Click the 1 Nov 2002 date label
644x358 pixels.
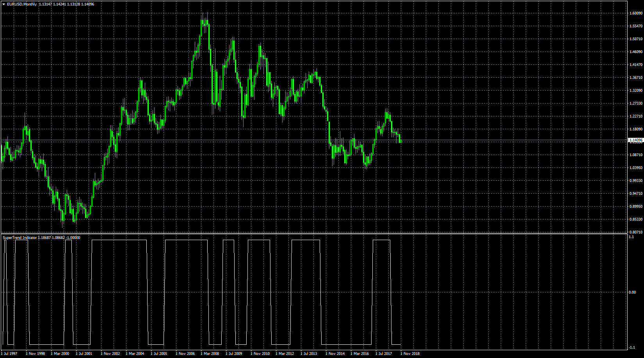pyautogui.click(x=110, y=354)
